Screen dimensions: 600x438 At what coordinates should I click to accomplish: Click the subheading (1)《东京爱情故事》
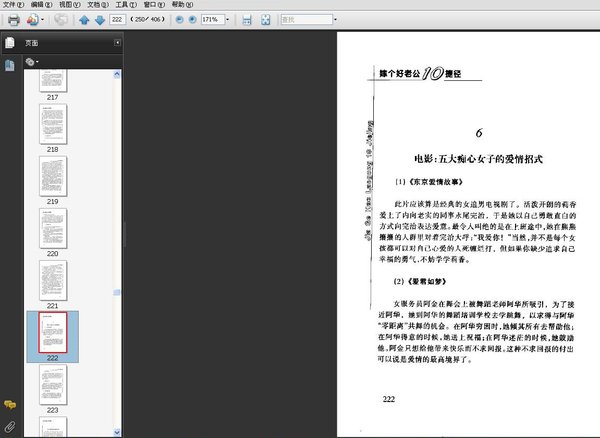pyautogui.click(x=429, y=182)
